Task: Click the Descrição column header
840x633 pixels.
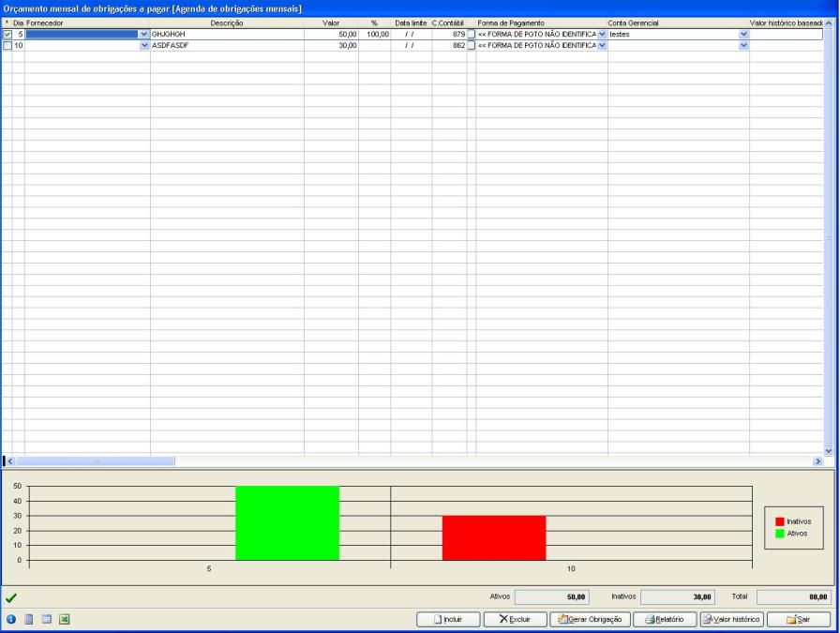Action: (227, 23)
